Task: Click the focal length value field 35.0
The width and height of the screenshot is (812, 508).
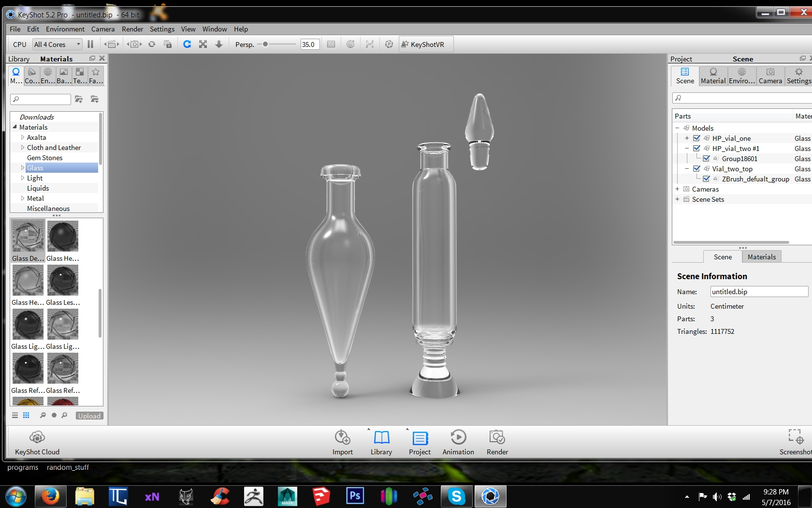Action: tap(310, 45)
